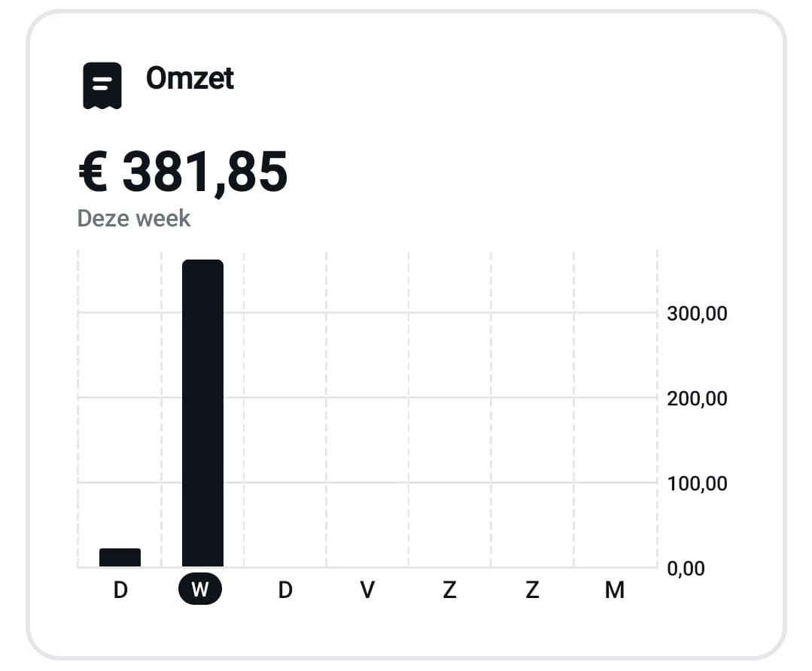Select the second Z day label
The width and height of the screenshot is (812, 671).
(532, 590)
